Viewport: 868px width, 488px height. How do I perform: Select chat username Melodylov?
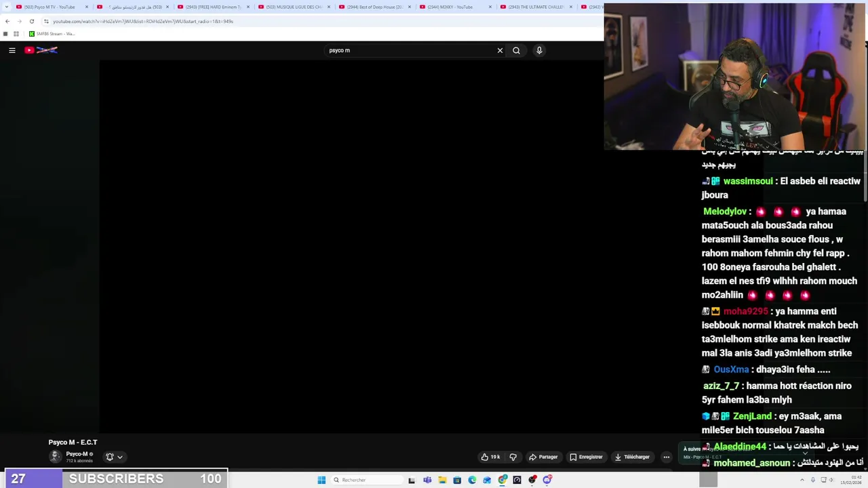point(725,211)
